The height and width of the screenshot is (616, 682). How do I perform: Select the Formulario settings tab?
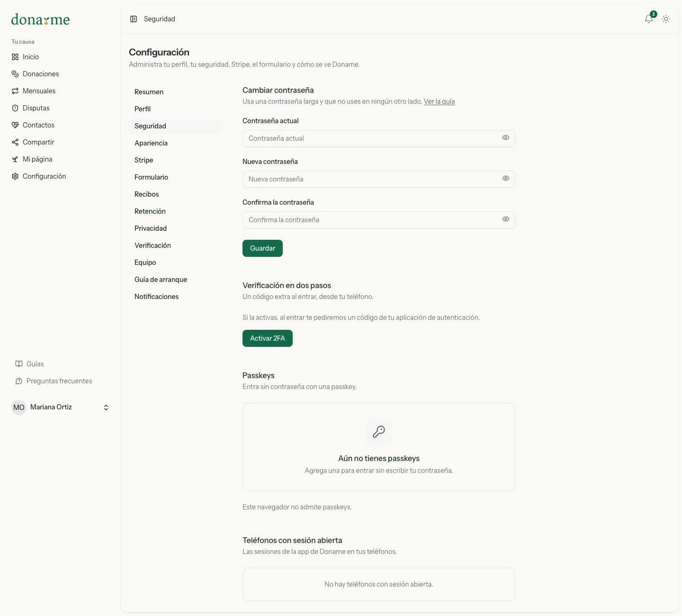[x=174, y=177]
